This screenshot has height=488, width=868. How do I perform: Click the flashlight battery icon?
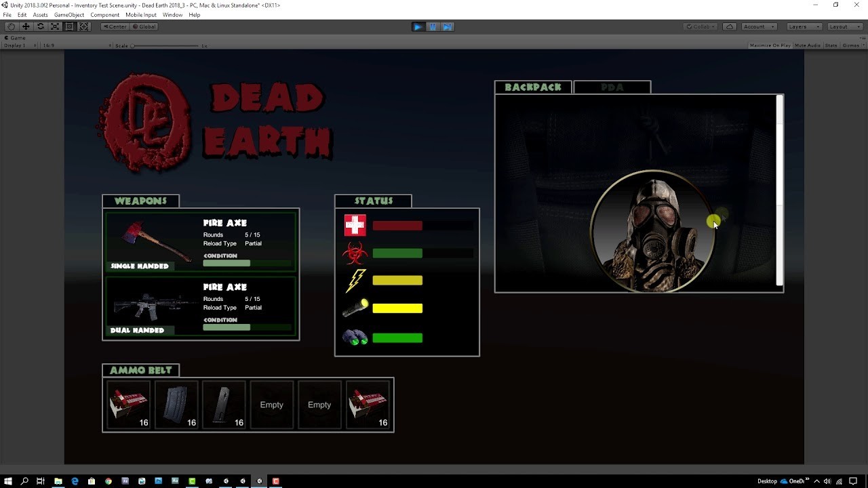[355, 308]
